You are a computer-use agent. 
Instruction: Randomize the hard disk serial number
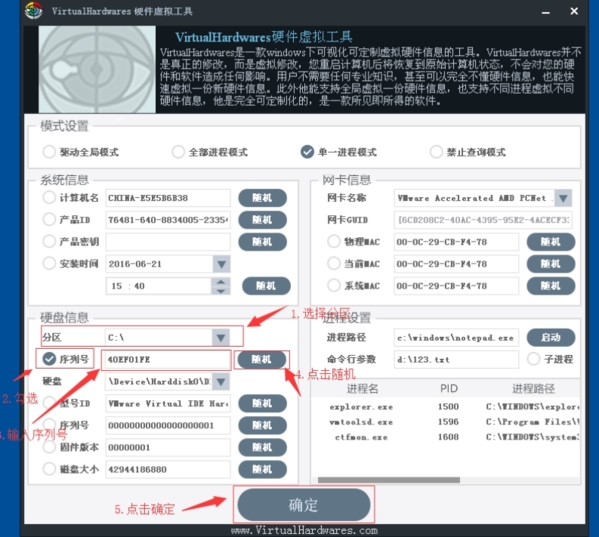(262, 425)
